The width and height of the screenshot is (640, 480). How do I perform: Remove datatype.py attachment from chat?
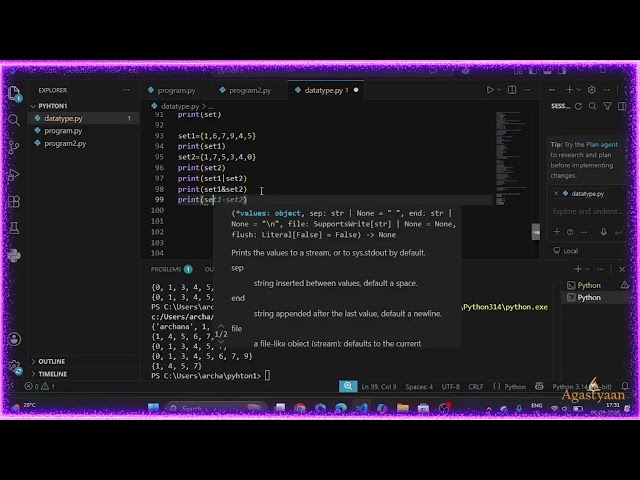(x=556, y=193)
